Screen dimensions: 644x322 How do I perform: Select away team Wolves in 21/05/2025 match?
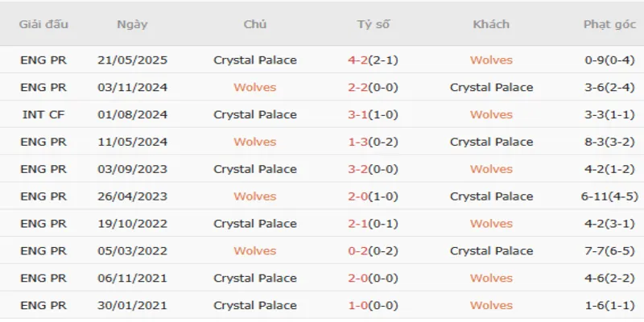coord(491,60)
